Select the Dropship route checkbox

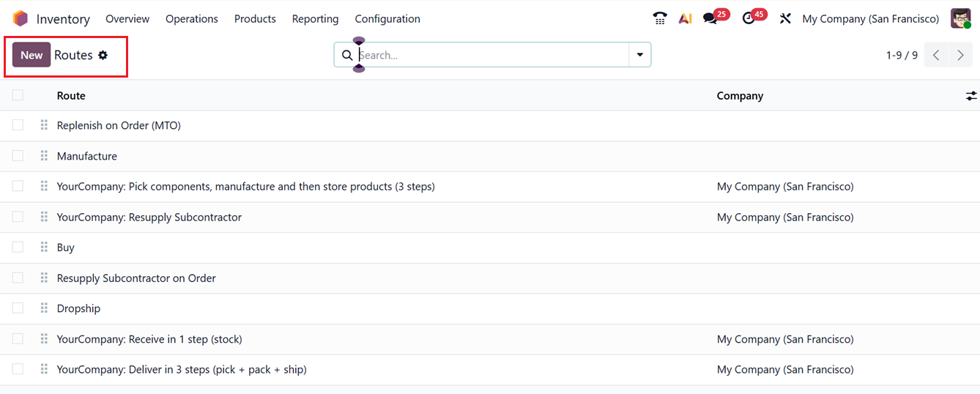click(18, 308)
